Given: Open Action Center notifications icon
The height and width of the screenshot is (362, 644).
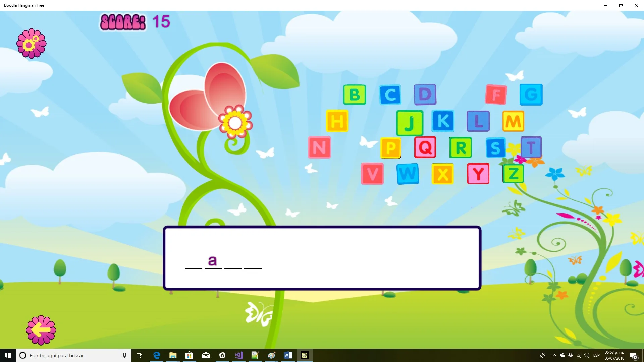Looking at the screenshot, I should click(x=634, y=356).
